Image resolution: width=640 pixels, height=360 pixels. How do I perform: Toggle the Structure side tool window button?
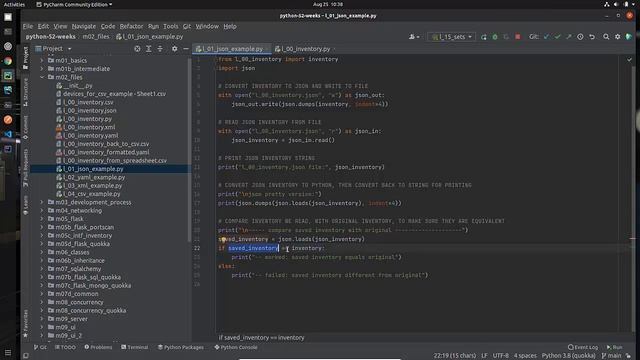tap(26, 92)
